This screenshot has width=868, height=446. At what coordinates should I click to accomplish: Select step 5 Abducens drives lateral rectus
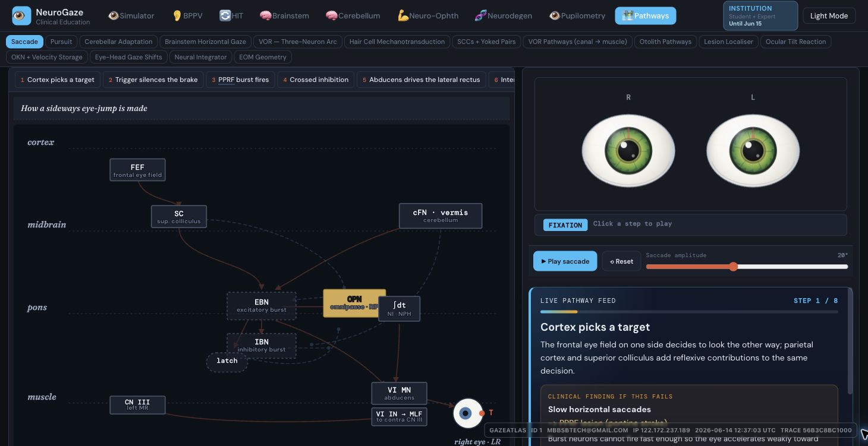pyautogui.click(x=421, y=80)
